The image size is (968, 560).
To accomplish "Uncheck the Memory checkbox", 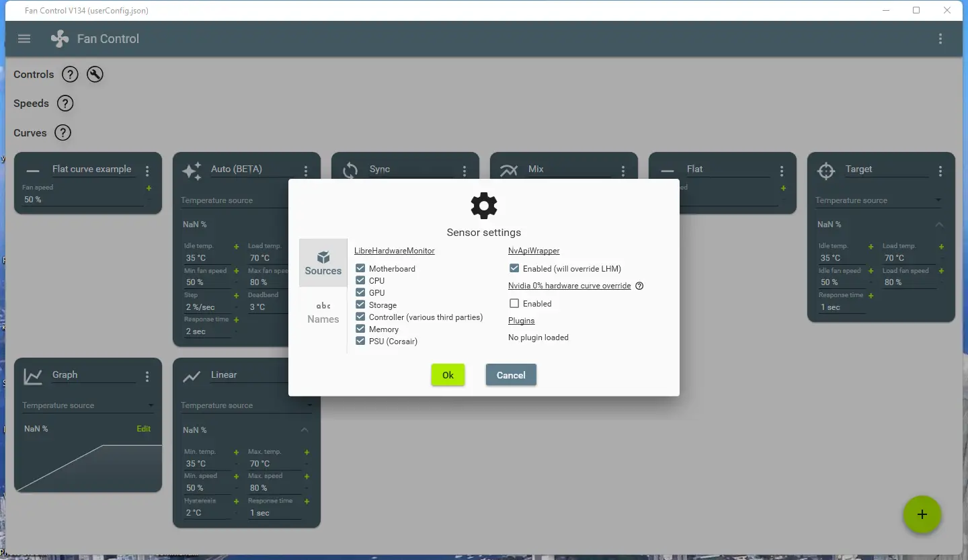I will pos(360,329).
